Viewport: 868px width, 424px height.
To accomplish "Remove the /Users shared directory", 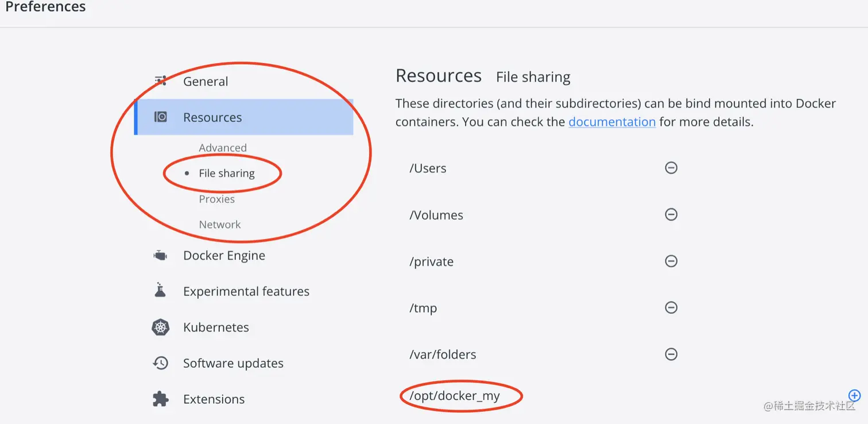I will tap(671, 168).
